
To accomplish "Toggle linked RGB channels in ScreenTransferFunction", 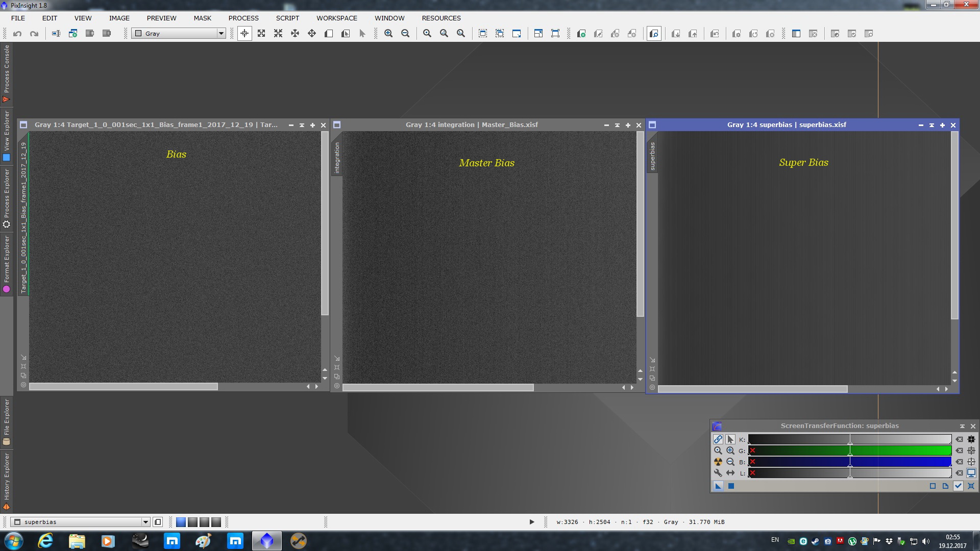I will 718,439.
